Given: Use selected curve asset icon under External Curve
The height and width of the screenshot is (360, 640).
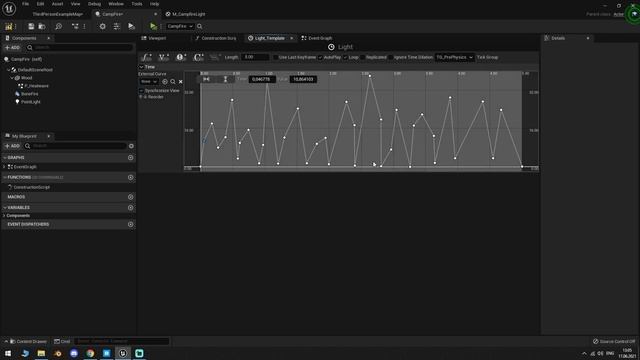Looking at the screenshot, I should (x=165, y=82).
